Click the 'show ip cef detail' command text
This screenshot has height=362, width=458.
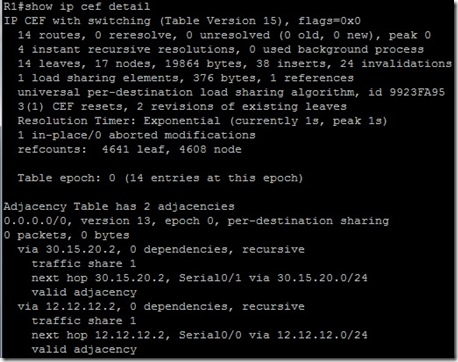88,7
